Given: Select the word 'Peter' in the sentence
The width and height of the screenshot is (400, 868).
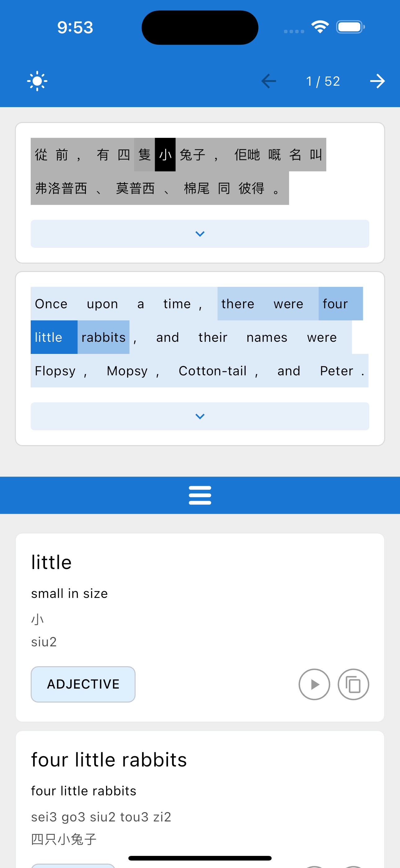Looking at the screenshot, I should [x=337, y=371].
